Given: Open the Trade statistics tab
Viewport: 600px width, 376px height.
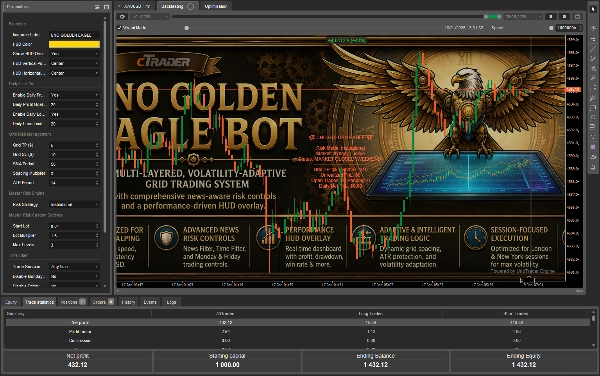Looking at the screenshot, I should coord(39,302).
